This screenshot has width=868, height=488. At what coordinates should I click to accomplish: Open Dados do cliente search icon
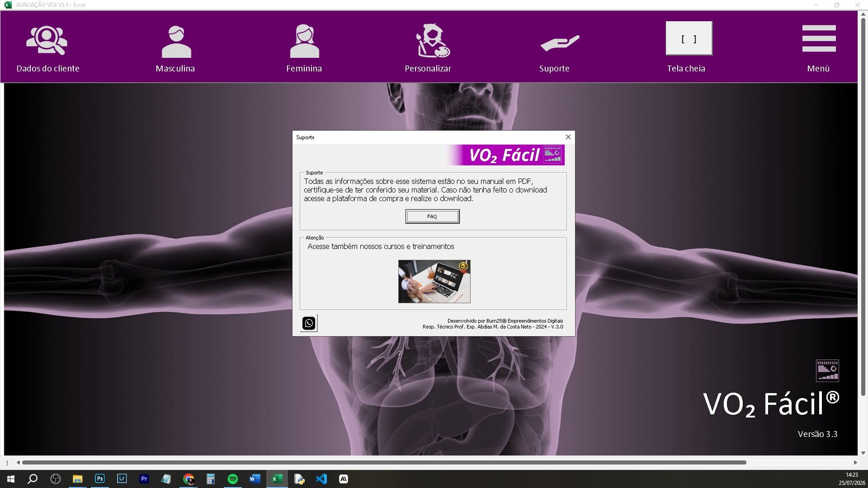click(47, 41)
